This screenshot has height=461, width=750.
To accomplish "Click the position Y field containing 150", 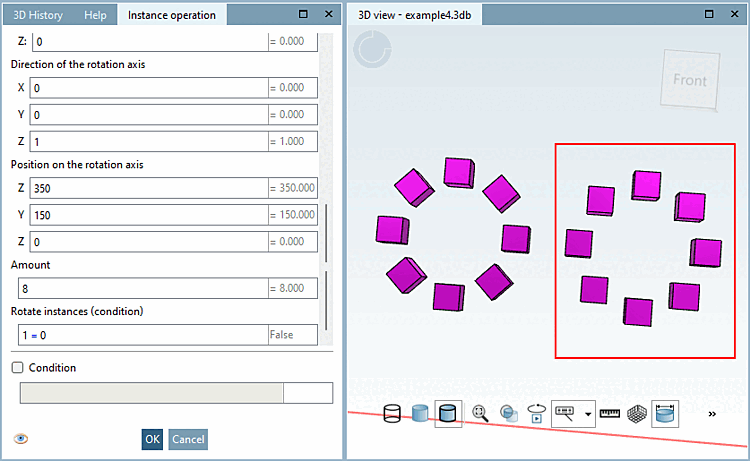I will pyautogui.click(x=149, y=215).
